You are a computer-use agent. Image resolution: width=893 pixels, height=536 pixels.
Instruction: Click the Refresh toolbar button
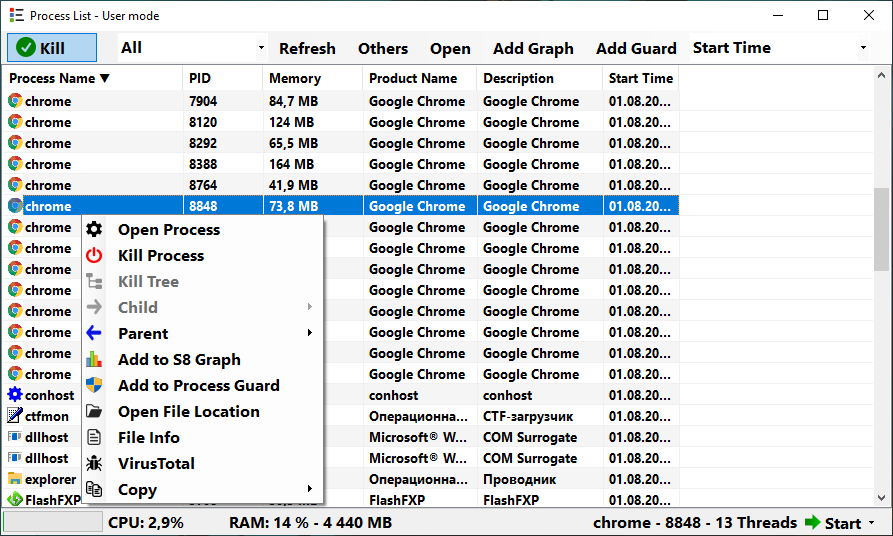[307, 48]
